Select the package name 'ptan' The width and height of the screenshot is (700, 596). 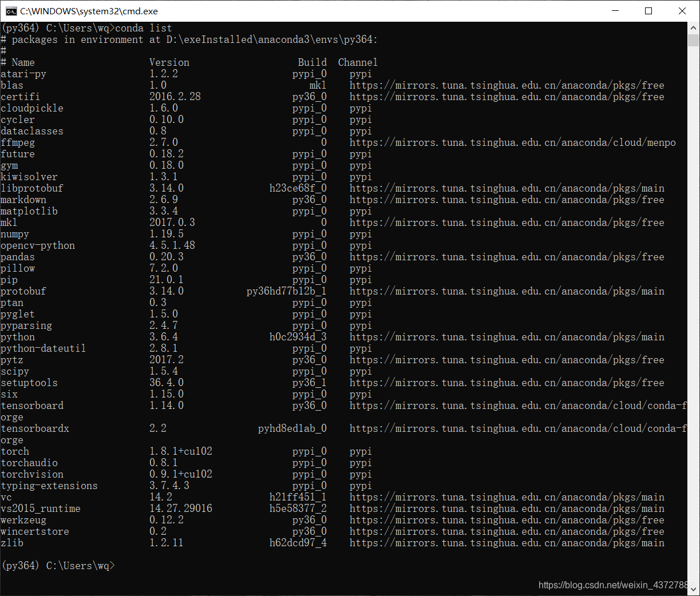point(12,303)
